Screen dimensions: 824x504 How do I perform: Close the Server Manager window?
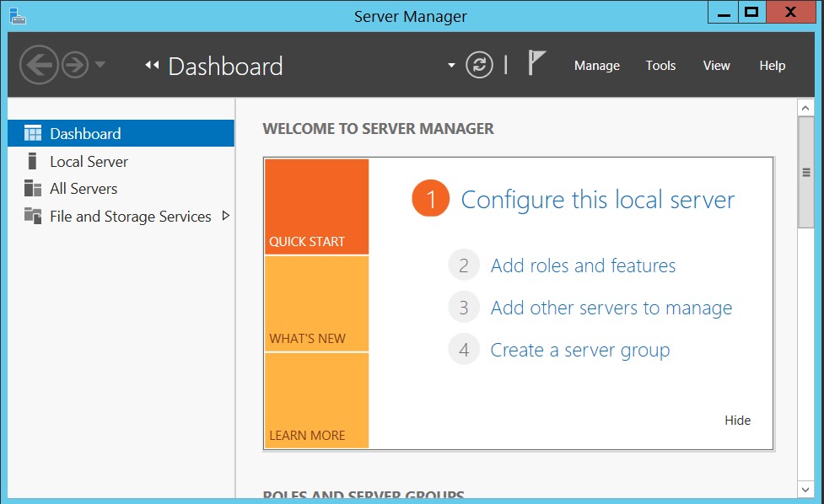[790, 13]
